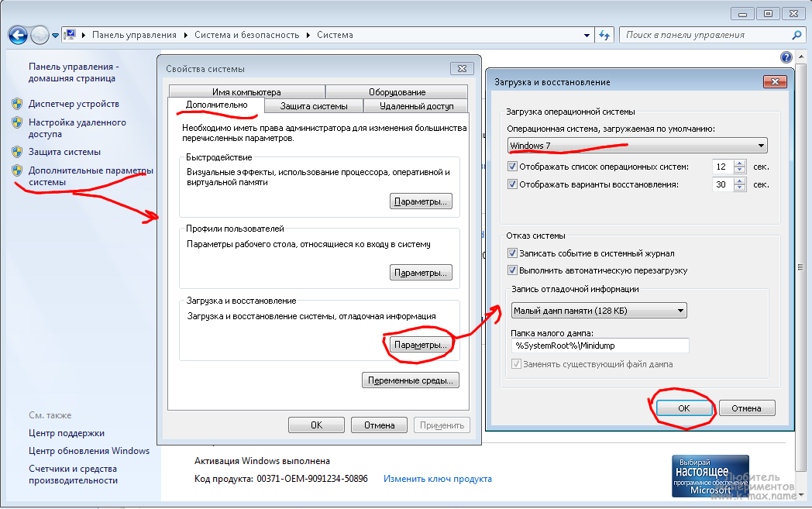The width and height of the screenshot is (812, 509).
Task: Increase OS list display time spinner
Action: (x=740, y=163)
